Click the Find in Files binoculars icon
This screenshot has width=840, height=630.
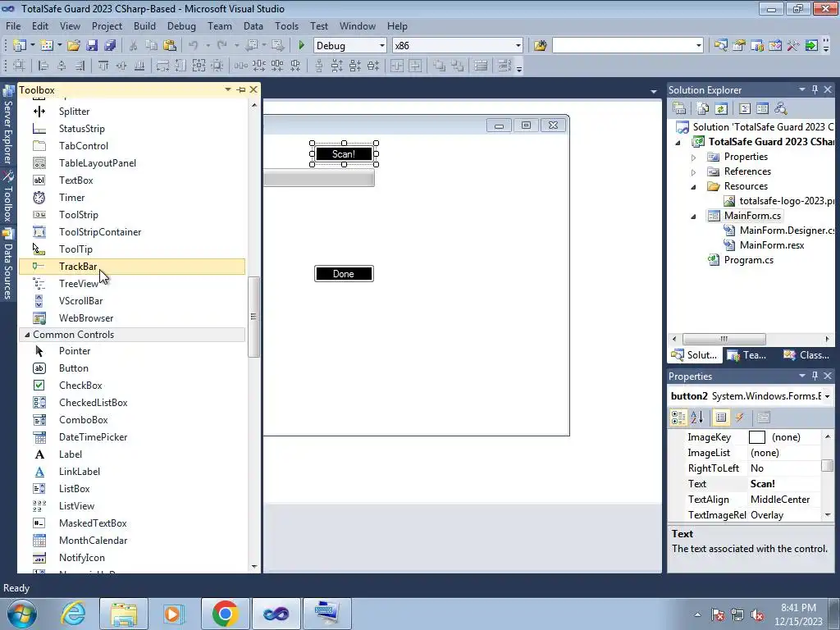540,46
